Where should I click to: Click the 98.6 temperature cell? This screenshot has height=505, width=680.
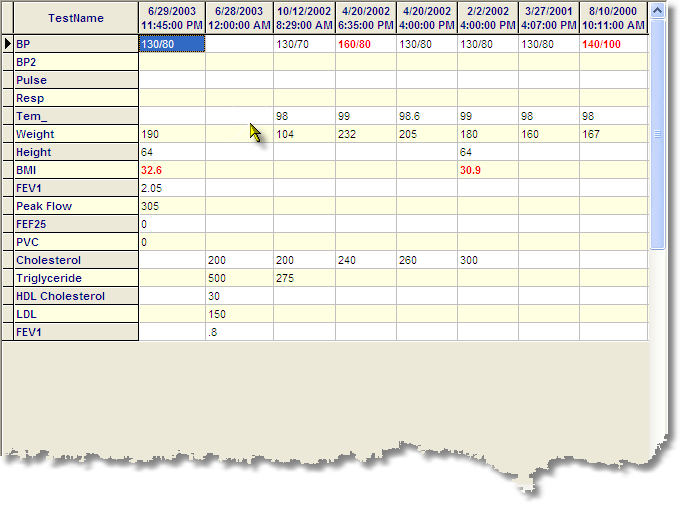coord(427,116)
